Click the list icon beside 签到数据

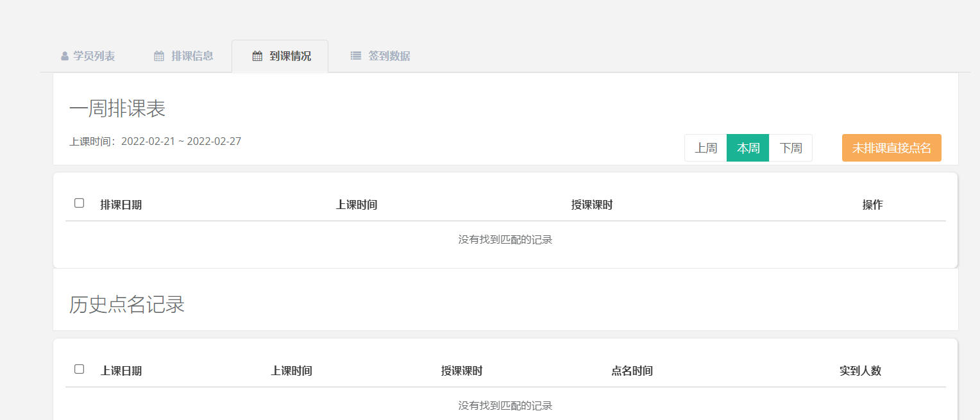tap(356, 56)
